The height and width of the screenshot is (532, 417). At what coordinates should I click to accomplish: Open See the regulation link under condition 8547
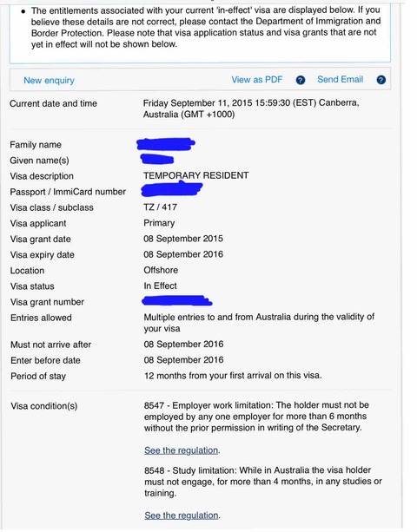tap(181, 450)
